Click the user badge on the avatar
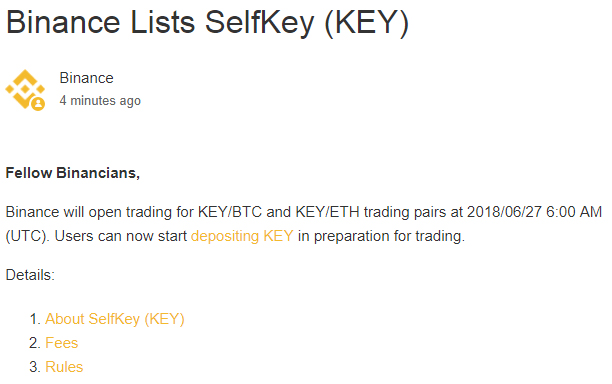Image resolution: width=612 pixels, height=384 pixels. tap(38, 104)
